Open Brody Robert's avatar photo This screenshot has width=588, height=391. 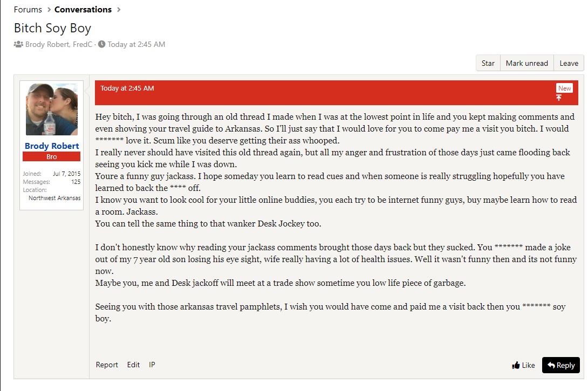(x=52, y=109)
